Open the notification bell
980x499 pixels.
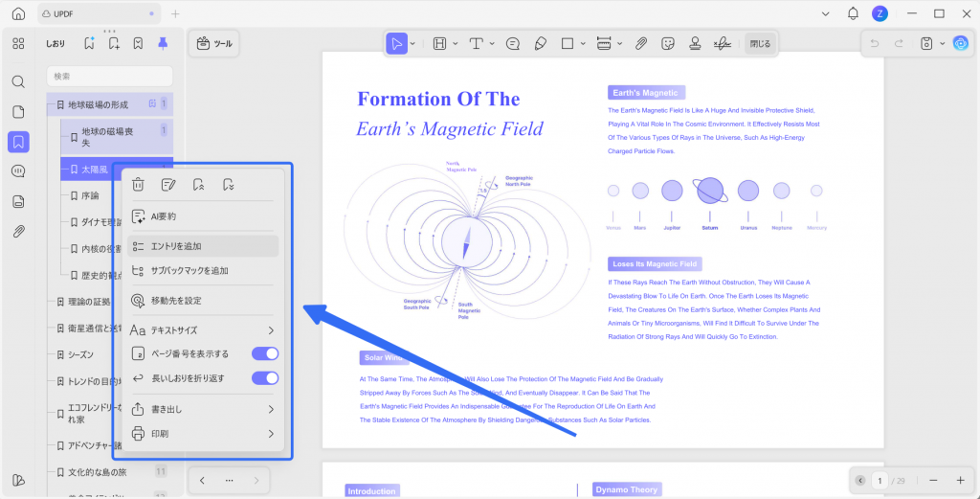[853, 13]
